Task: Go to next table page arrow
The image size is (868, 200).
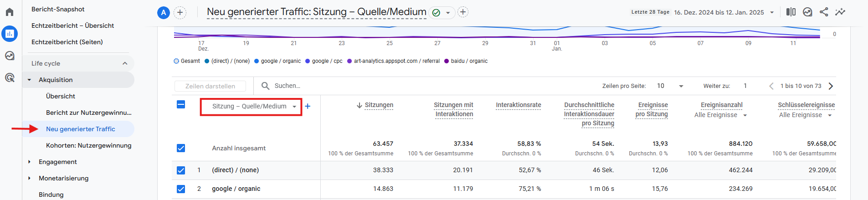Action: click(x=831, y=86)
